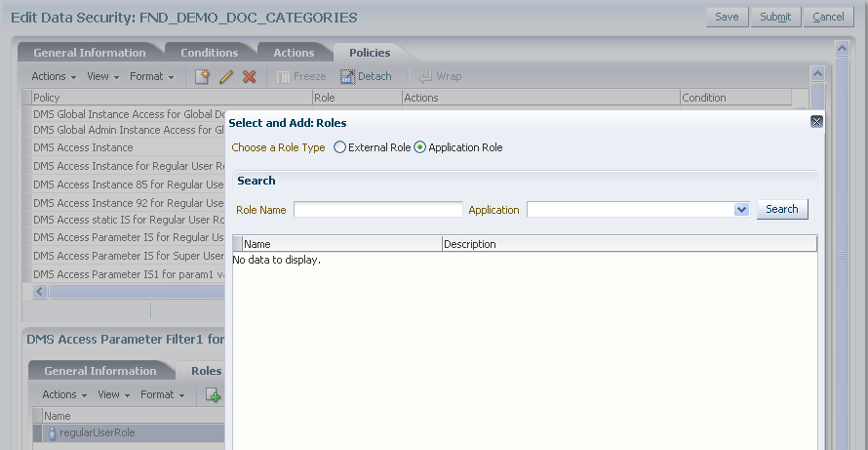This screenshot has width=868, height=450.
Task: Select the Application Role radio button
Action: coord(420,147)
